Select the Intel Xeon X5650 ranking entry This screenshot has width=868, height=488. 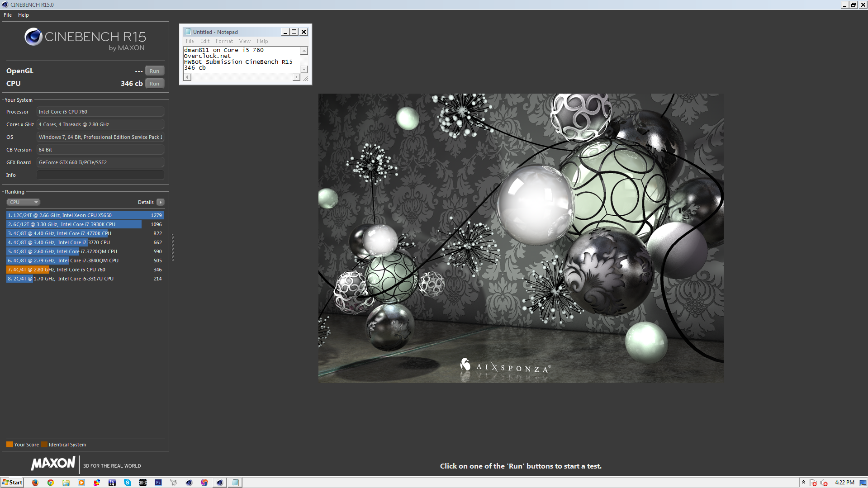pos(85,215)
